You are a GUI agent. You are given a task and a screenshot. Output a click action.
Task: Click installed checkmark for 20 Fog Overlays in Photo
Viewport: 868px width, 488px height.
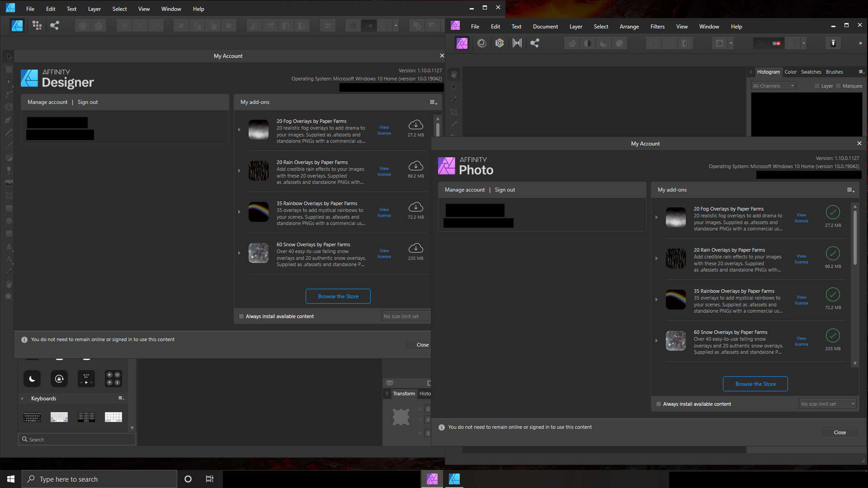pos(833,212)
